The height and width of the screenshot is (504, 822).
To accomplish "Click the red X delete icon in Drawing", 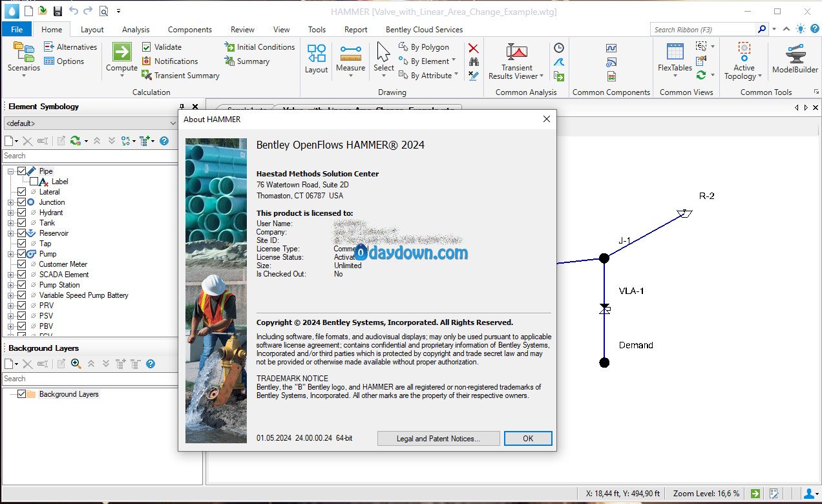I will tap(474, 48).
